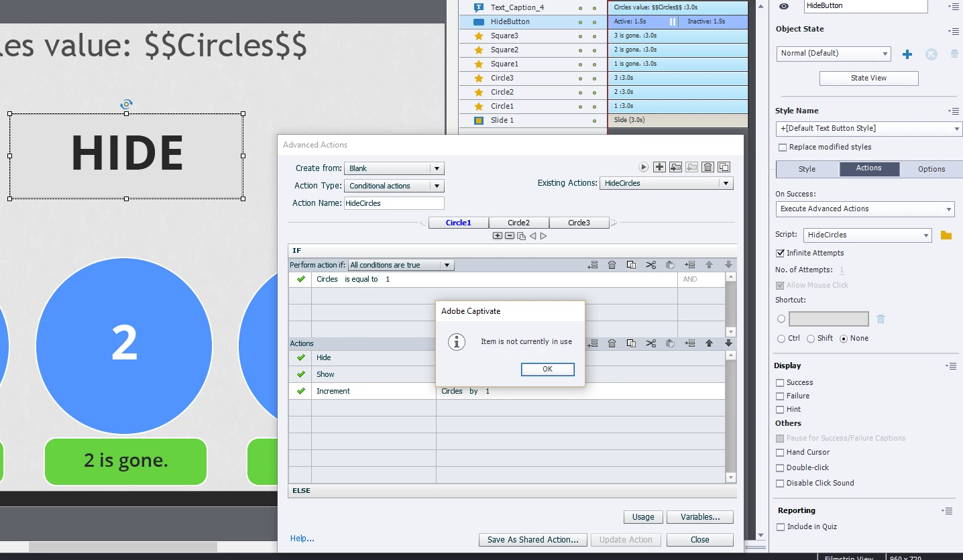Click the Move up arrow in the Actions toolbar
The width and height of the screenshot is (963, 560).
pyautogui.click(x=709, y=343)
